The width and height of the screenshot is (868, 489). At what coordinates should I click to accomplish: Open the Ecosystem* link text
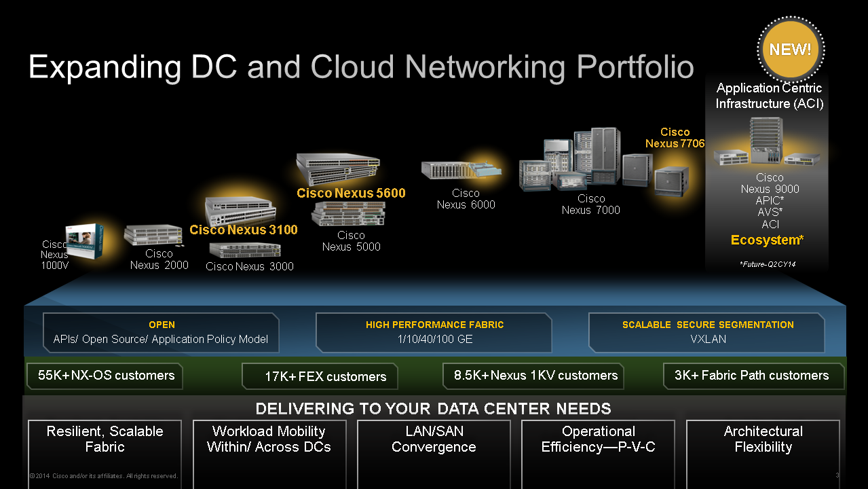767,240
